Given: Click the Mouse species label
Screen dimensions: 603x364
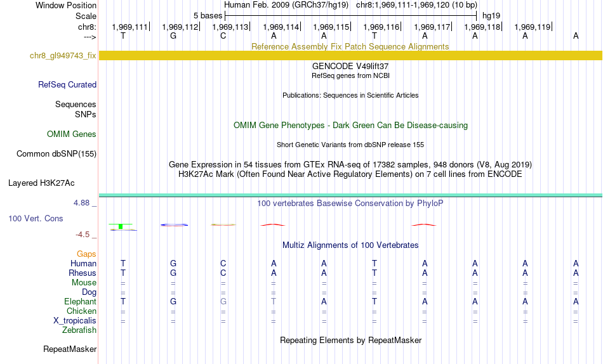Looking at the screenshot, I should coord(84,283).
